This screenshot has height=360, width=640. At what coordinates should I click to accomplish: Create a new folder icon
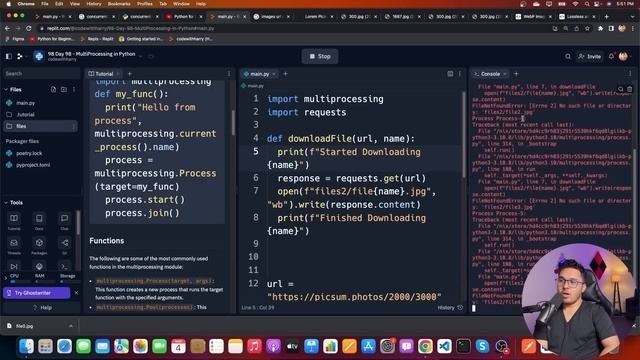tap(64, 89)
